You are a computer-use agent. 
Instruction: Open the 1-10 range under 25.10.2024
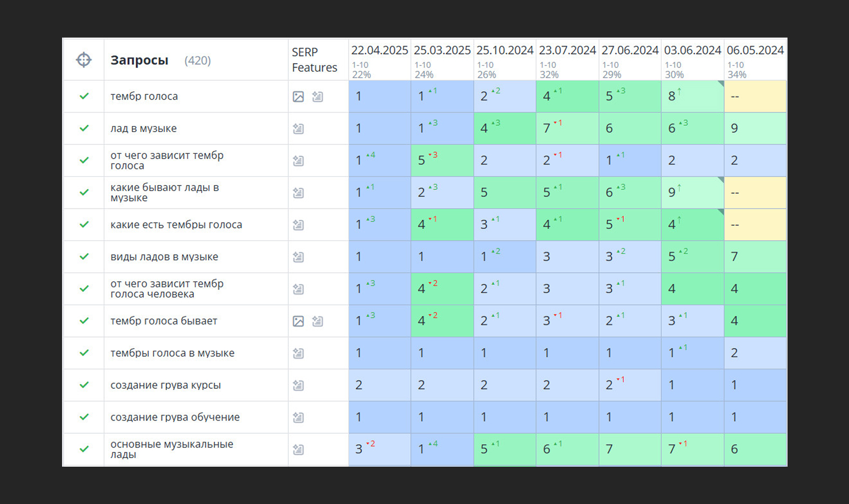point(485,65)
